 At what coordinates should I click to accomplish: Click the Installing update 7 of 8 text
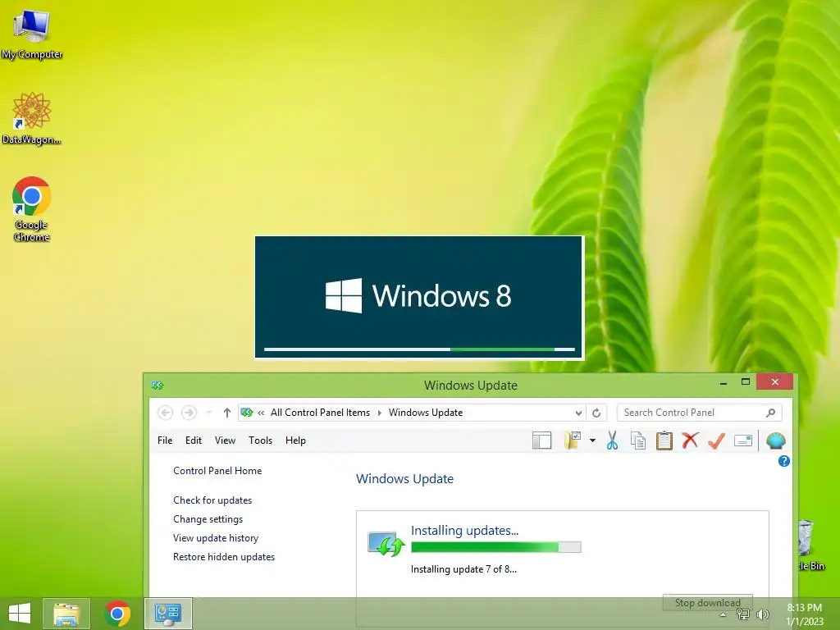463,569
